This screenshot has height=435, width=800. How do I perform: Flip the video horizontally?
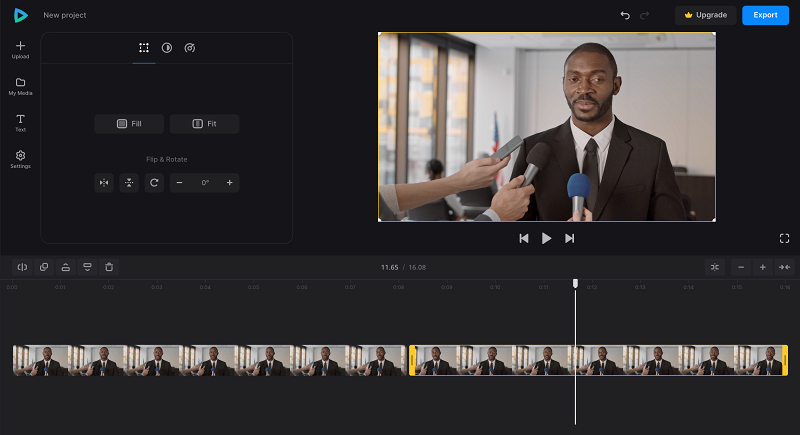104,183
